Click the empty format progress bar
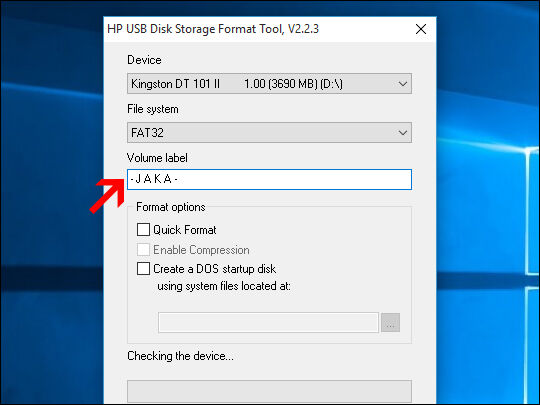Screen dimensions: 540x405 [x=269, y=392]
